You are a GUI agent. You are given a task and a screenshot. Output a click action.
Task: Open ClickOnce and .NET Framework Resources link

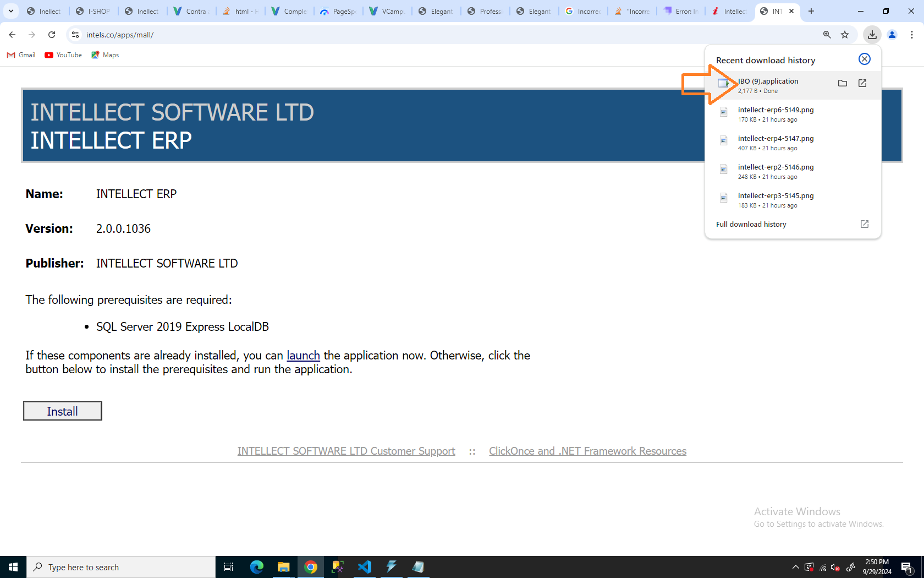click(x=587, y=451)
